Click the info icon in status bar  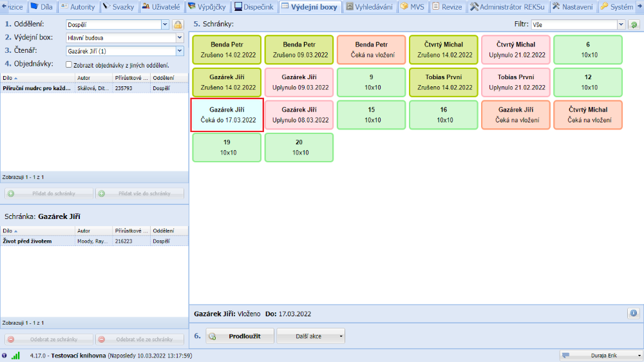point(5,356)
